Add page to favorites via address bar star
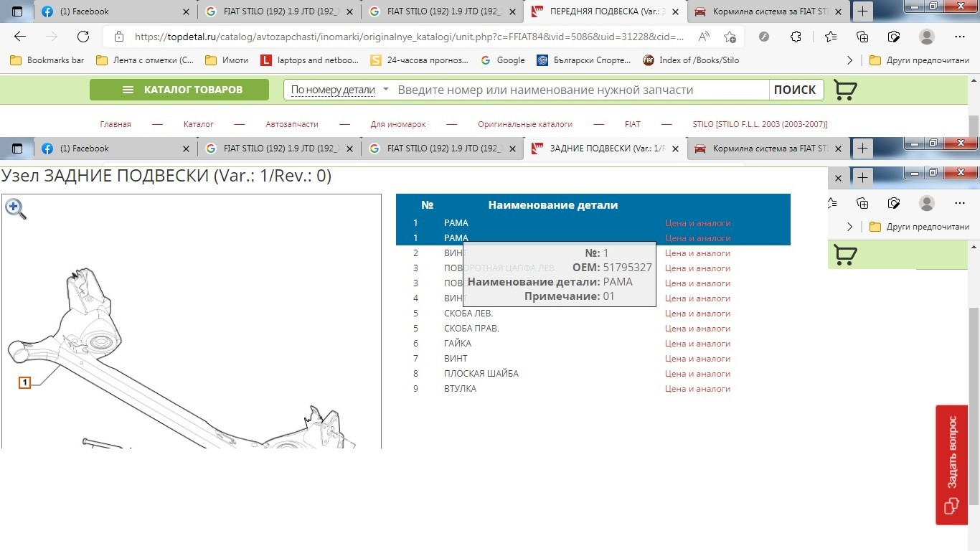 click(x=730, y=37)
